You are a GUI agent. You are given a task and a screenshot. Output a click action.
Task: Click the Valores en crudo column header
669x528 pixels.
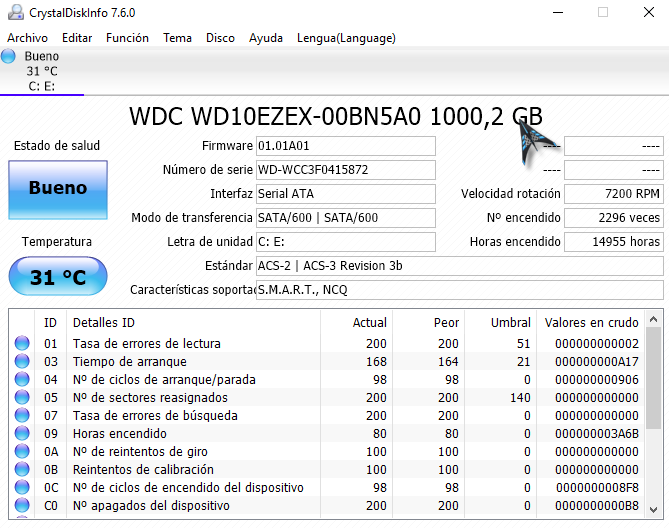pos(591,322)
